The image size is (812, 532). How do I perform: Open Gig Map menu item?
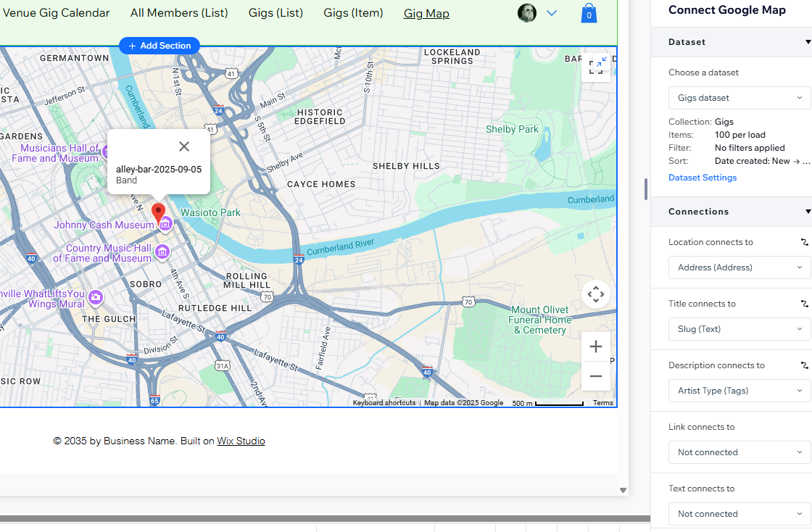pyautogui.click(x=426, y=14)
